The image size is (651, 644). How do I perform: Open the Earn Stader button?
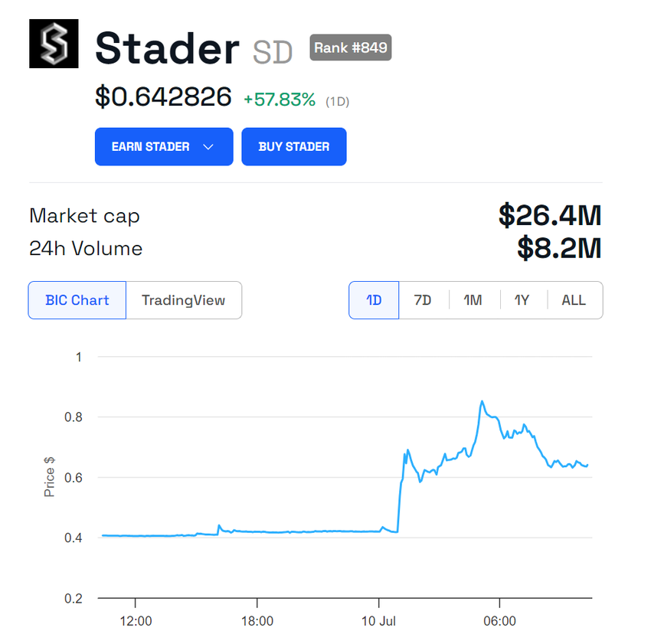tap(164, 146)
